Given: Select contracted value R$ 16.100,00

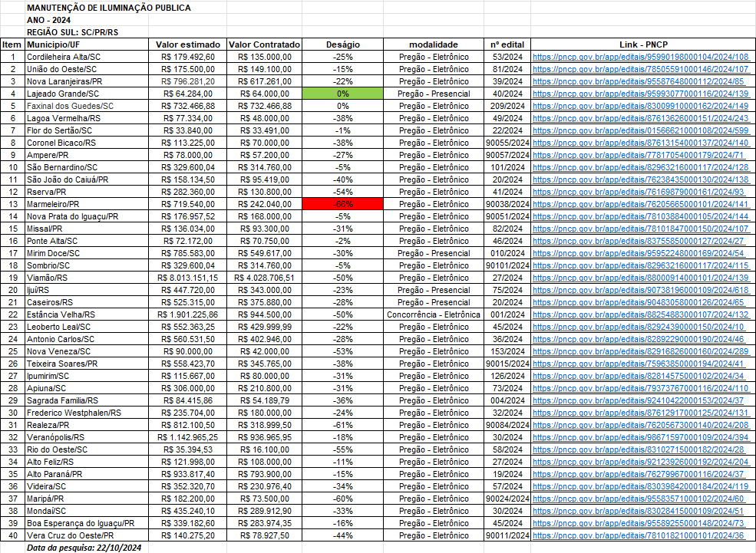Looking at the screenshot, I should 264,450.
